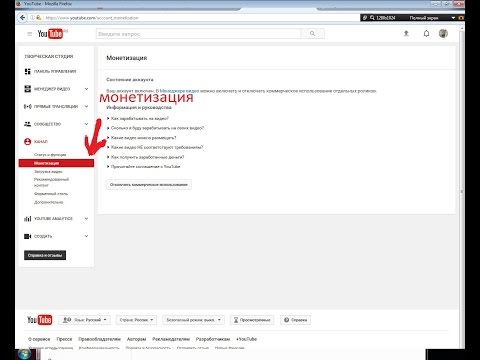Click the Firefox back arrow button
The width and height of the screenshot is (480, 360).
point(22,18)
